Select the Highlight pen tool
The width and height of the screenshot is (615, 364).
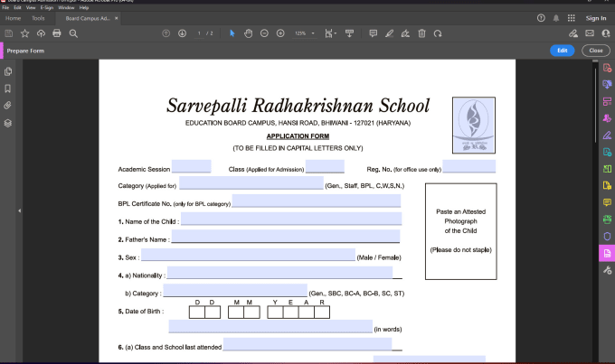coord(389,33)
